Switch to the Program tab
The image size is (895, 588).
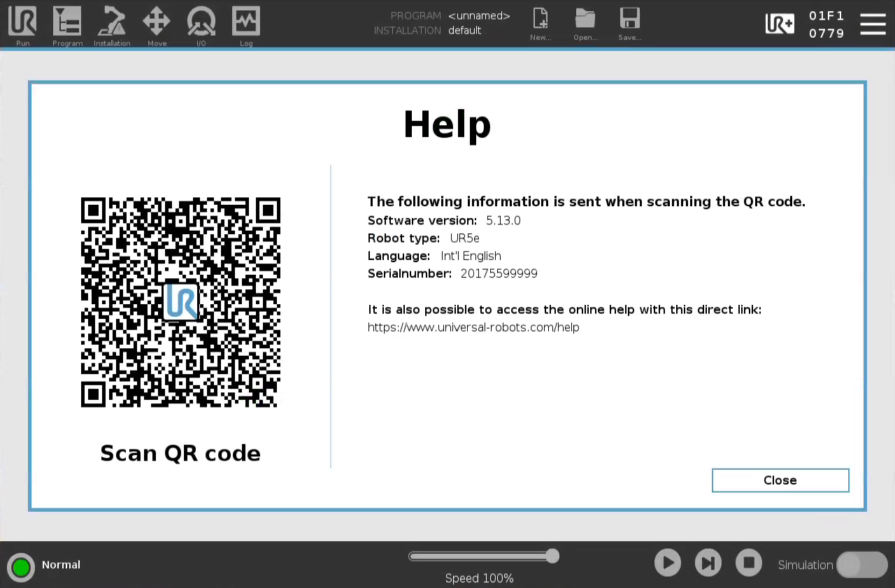[x=67, y=26]
